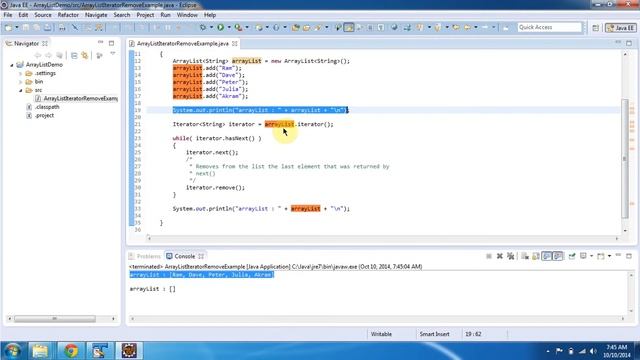Image resolution: width=640 pixels, height=360 pixels.
Task: Click the 'Smart Insert' status bar entry
Action: click(x=434, y=334)
